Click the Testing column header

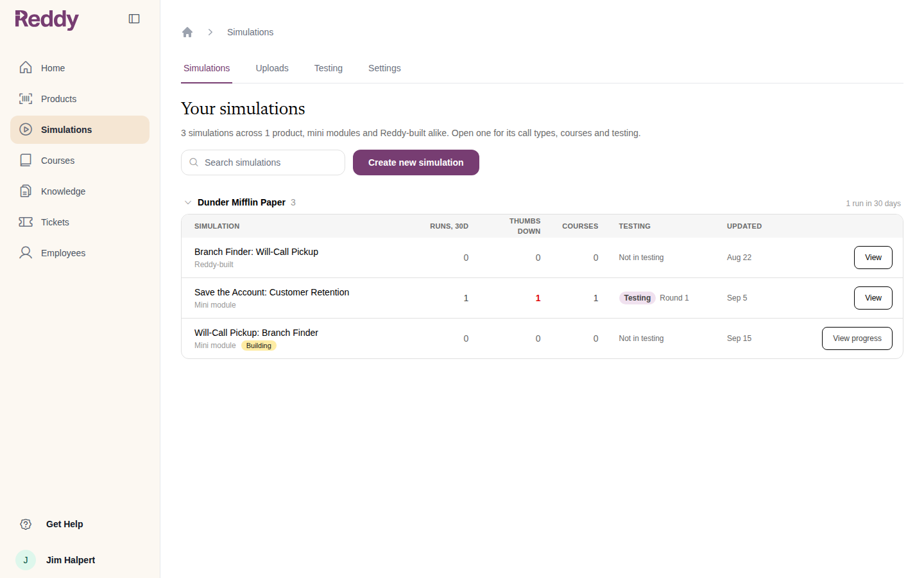point(635,226)
